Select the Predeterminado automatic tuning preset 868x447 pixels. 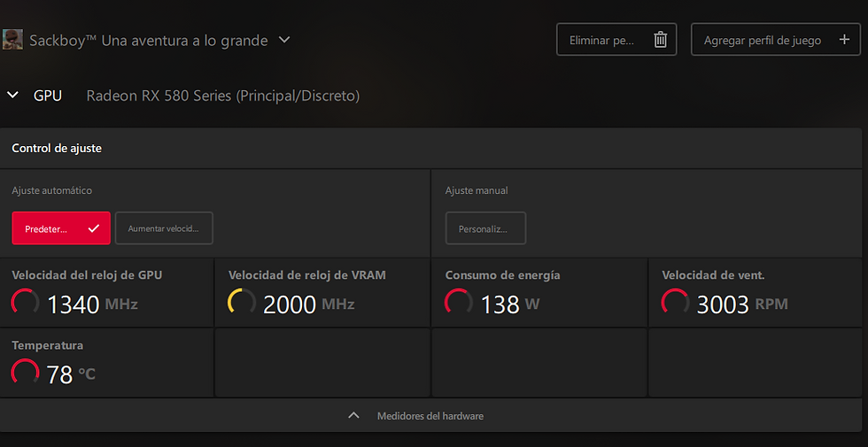61,228
